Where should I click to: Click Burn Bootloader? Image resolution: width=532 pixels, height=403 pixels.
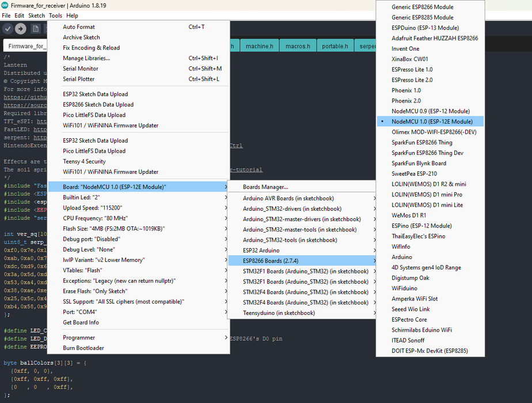coord(139,348)
